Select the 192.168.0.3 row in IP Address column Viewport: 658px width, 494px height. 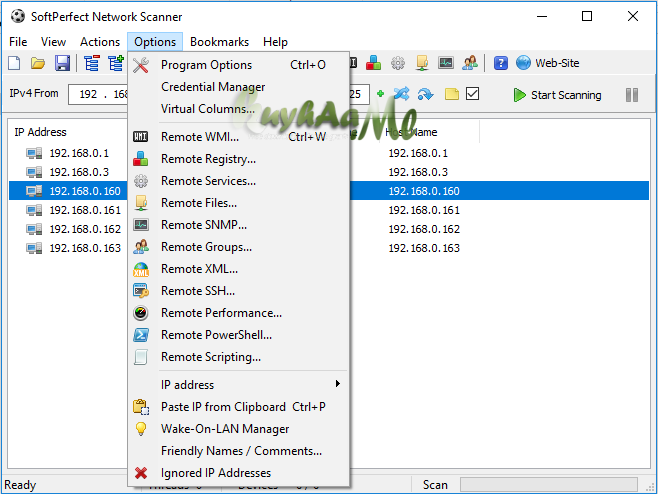(x=79, y=172)
